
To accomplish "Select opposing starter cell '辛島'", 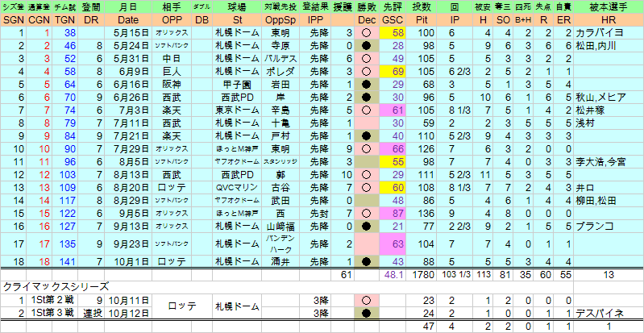I will [280, 110].
